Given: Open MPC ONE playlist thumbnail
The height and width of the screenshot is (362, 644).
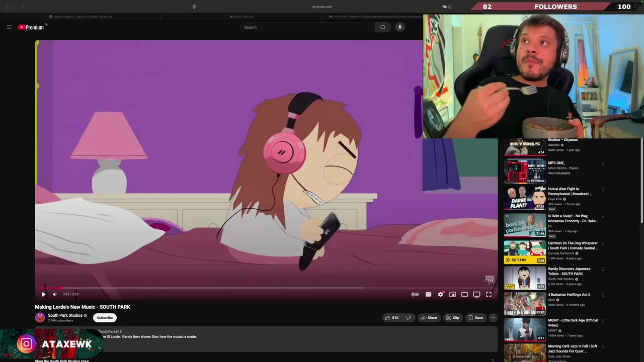Looking at the screenshot, I should point(525,171).
